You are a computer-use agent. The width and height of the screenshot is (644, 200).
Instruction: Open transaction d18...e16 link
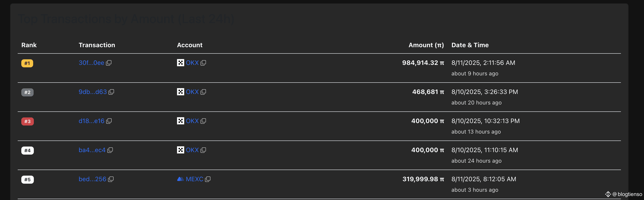click(91, 121)
